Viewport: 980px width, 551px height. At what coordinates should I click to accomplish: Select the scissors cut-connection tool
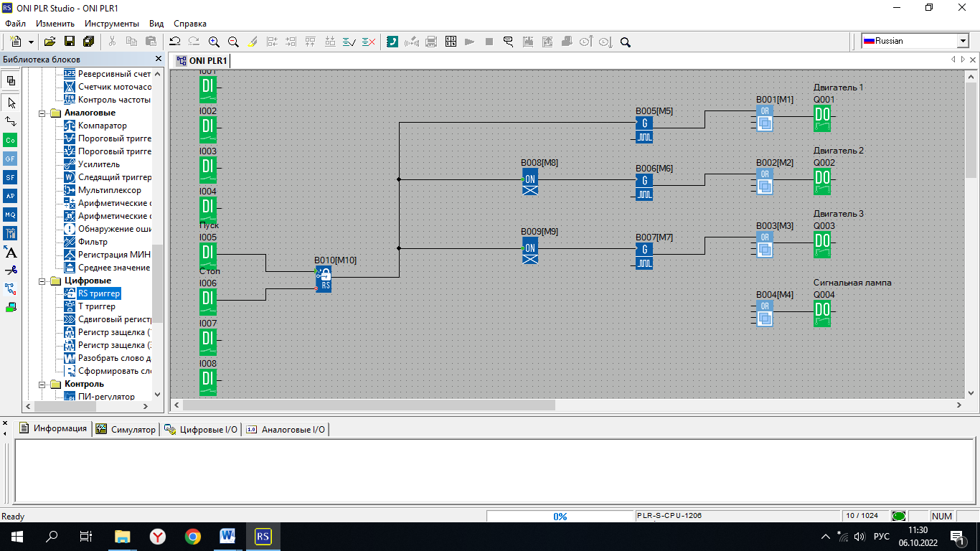click(x=11, y=270)
